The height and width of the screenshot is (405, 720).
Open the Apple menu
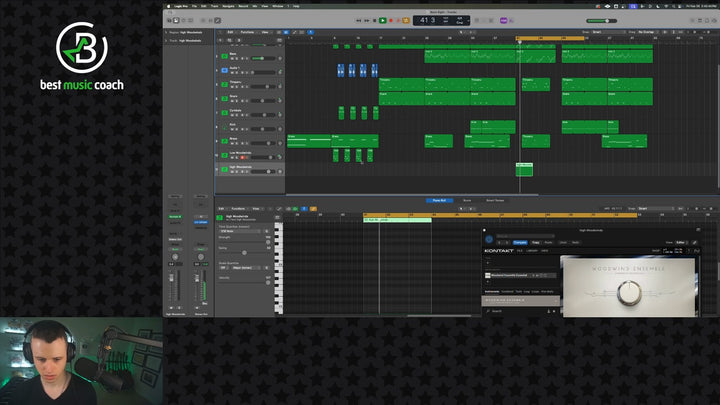tap(169, 6)
